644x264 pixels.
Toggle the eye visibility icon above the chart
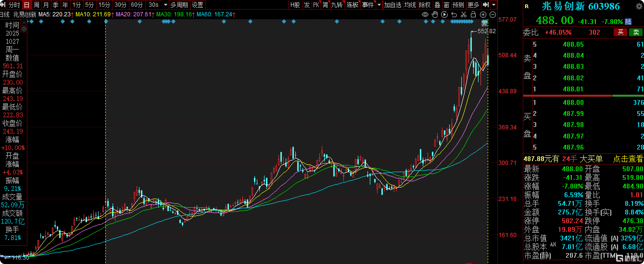(425, 14)
